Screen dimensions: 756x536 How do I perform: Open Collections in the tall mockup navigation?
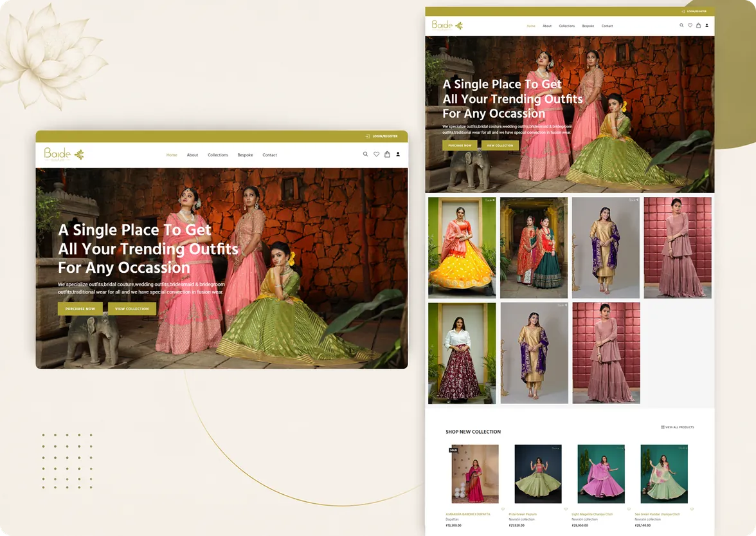coord(566,26)
